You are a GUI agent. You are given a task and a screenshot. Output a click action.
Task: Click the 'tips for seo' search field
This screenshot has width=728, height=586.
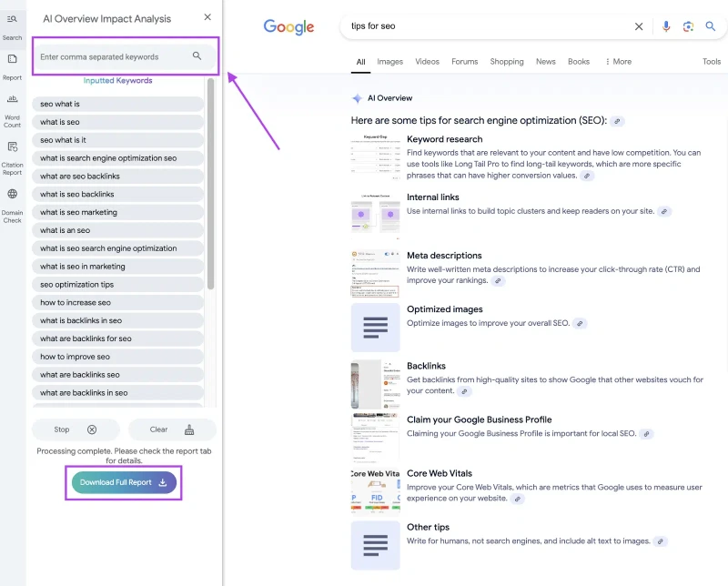[490, 26]
